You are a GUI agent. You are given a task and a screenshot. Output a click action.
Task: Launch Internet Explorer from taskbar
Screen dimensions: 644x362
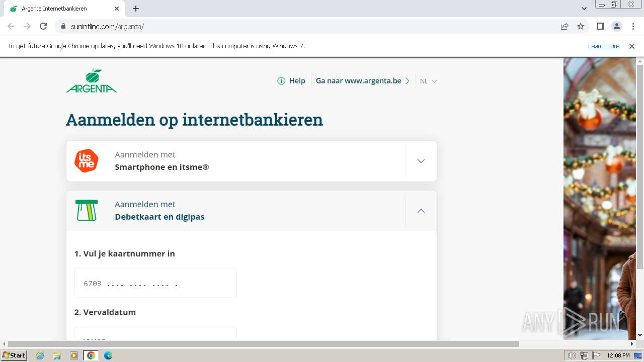40,355
